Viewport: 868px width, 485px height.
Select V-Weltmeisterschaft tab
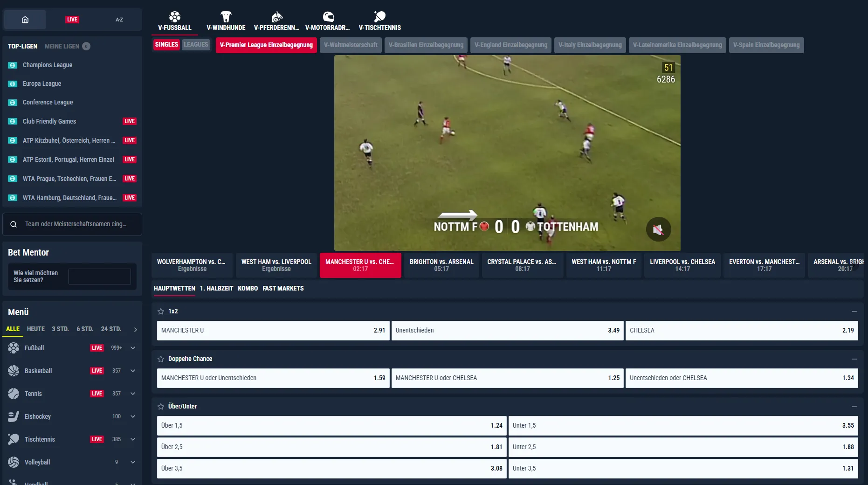(x=351, y=45)
